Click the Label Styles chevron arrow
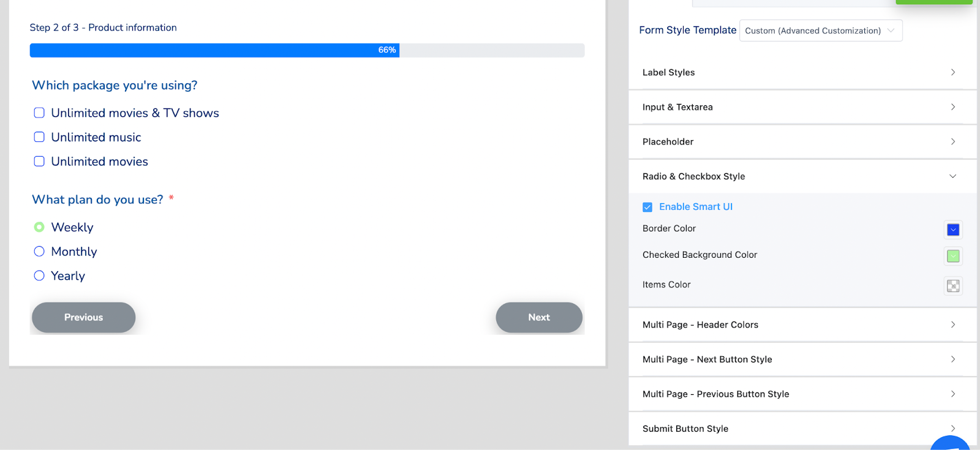The width and height of the screenshot is (980, 450). [x=953, y=72]
